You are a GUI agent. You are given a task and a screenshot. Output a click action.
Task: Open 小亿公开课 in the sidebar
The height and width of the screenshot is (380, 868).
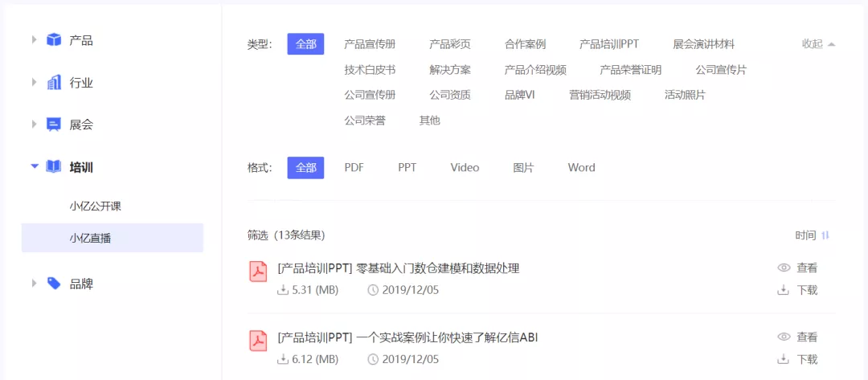(x=96, y=206)
